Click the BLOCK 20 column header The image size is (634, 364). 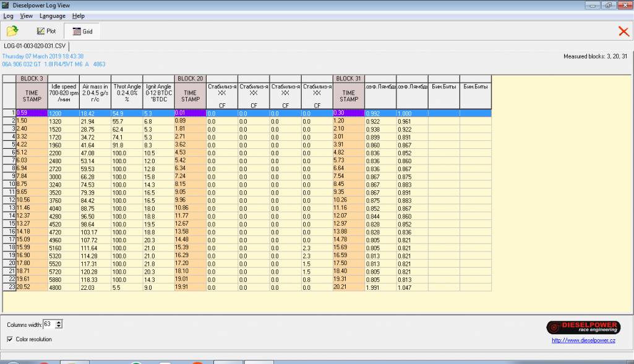191,78
